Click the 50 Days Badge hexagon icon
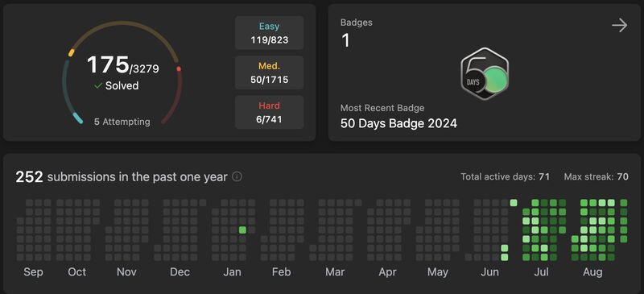644x294 pixels. coord(485,74)
